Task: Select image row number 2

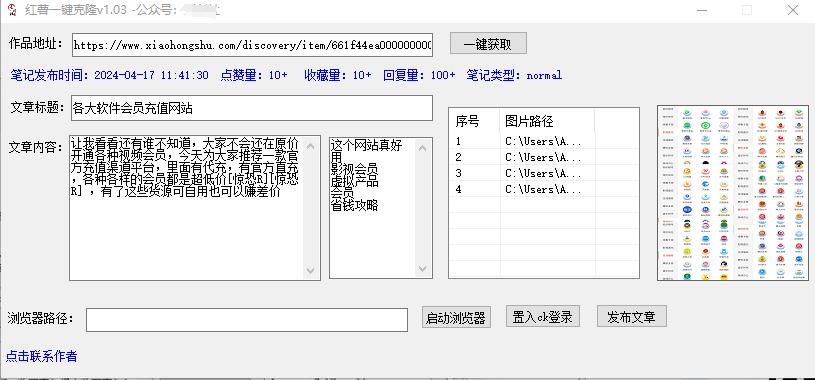Action: pos(544,157)
